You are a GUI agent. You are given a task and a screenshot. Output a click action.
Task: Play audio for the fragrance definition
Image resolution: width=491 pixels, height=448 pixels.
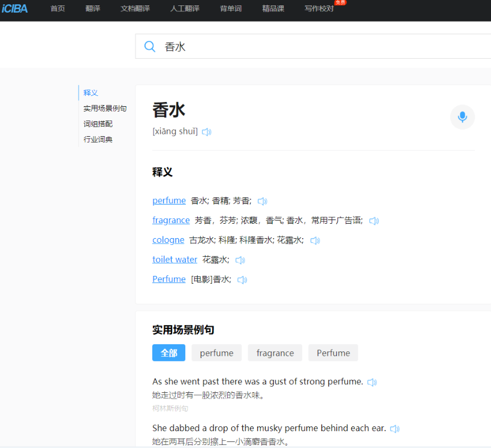(x=374, y=221)
